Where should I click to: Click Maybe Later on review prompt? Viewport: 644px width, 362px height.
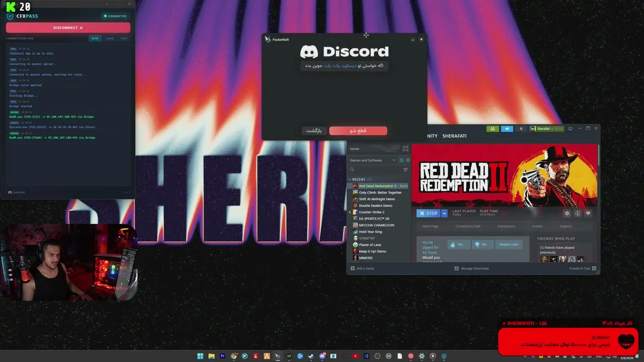tap(509, 244)
